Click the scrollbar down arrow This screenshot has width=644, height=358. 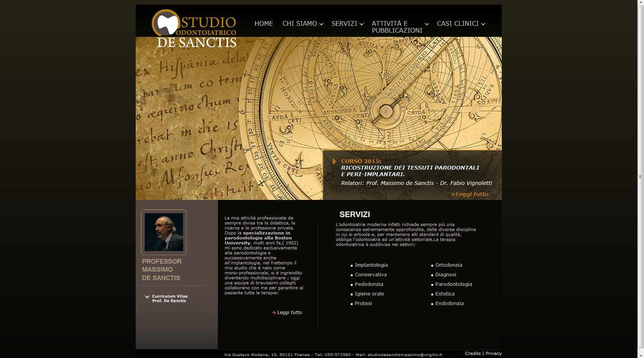pos(641,355)
